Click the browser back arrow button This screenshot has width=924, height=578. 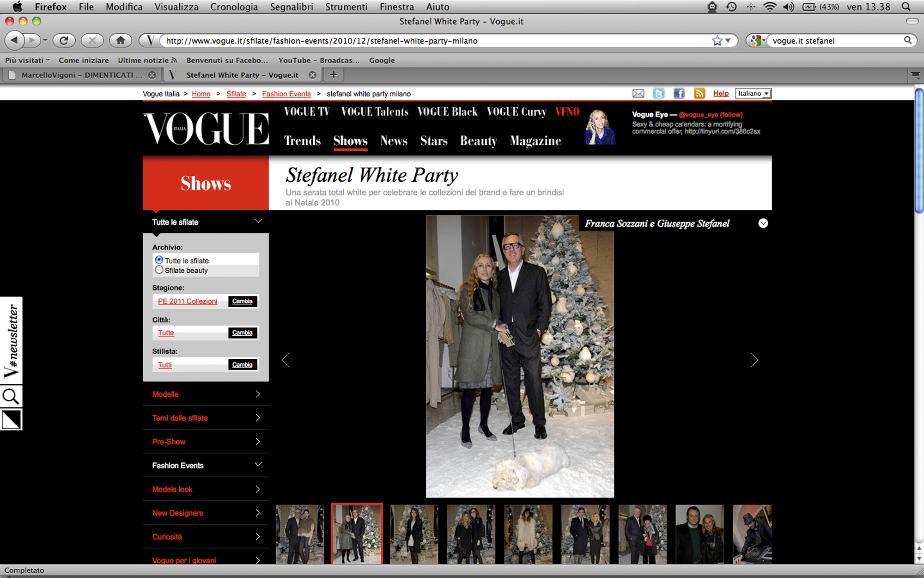[14, 40]
